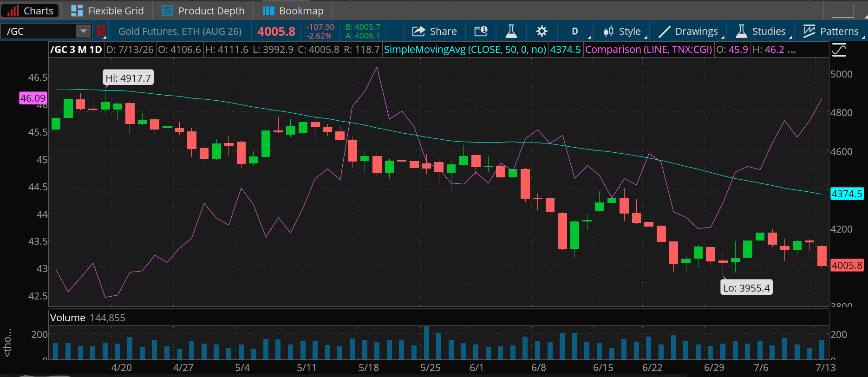Open chart settings gear icon
The image size is (868, 377).
tap(542, 31)
